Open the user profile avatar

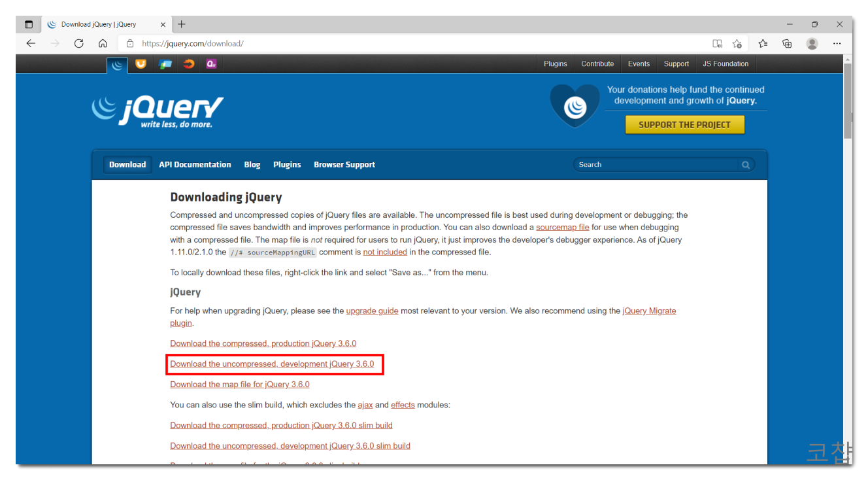click(812, 44)
